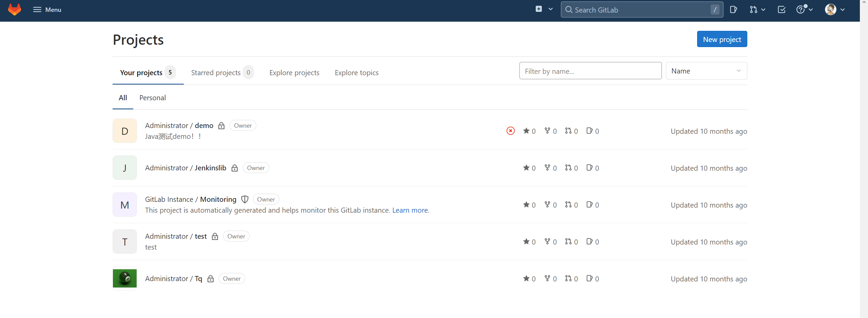Click the forks icon for Tq
The width and height of the screenshot is (868, 318).
547,278
